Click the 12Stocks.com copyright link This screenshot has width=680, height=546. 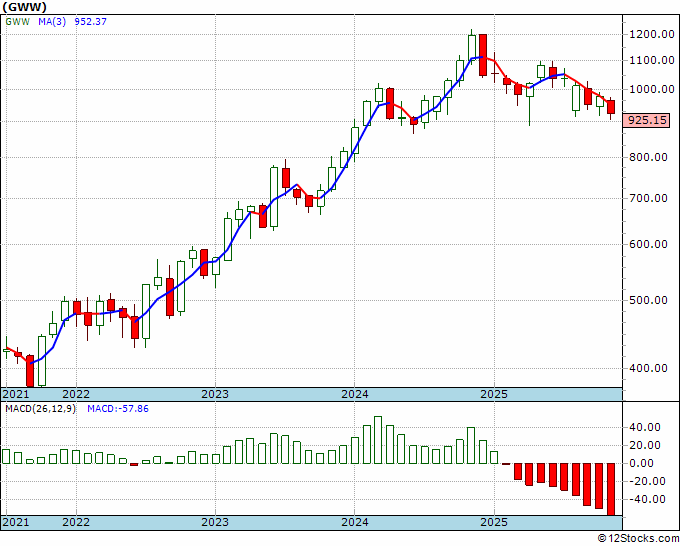pyautogui.click(x=638, y=539)
